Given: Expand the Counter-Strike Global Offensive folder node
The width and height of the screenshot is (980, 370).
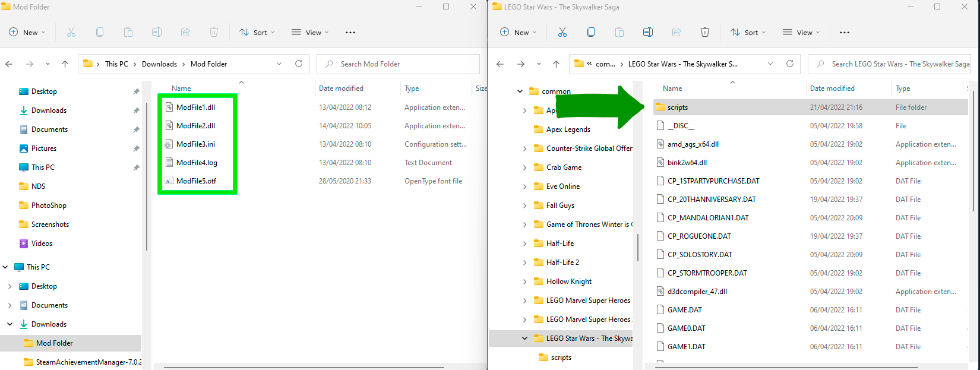Looking at the screenshot, I should 524,148.
